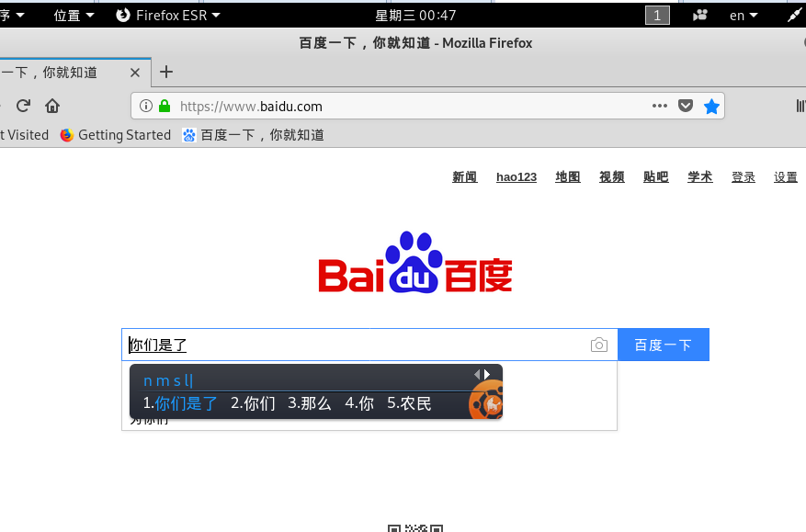The width and height of the screenshot is (806, 532).
Task: Save page to Pocket icon
Action: tap(686, 106)
